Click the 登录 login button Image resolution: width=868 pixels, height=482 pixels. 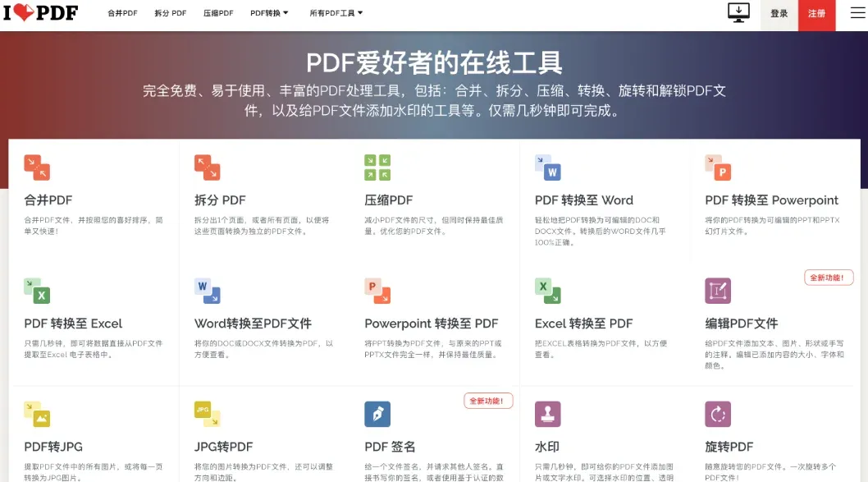(779, 13)
